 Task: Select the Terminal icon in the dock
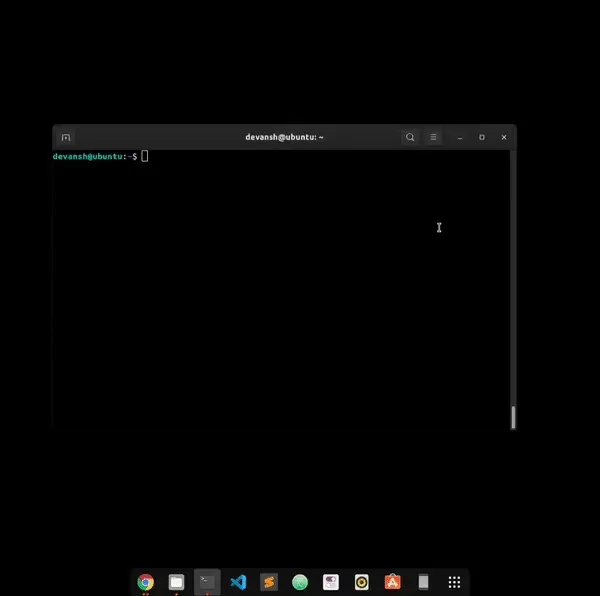(x=207, y=582)
